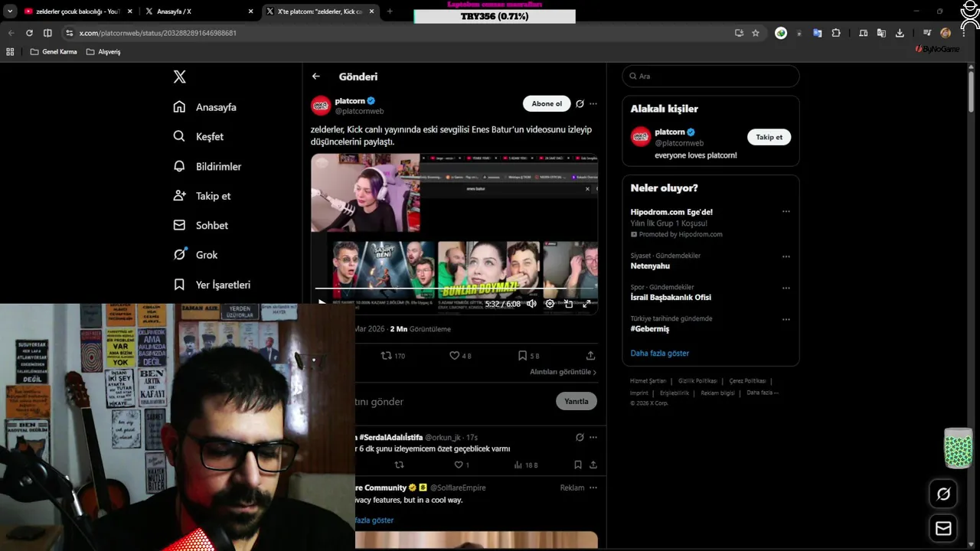
Task: Click Takip et button for platcorn
Action: (x=769, y=137)
